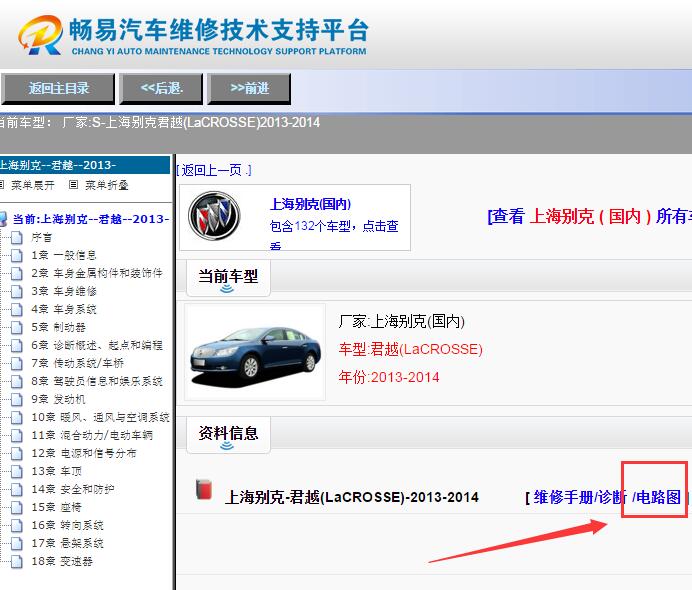Click the page icon beside 16章 转向系统
The image size is (692, 590).
(x=17, y=525)
